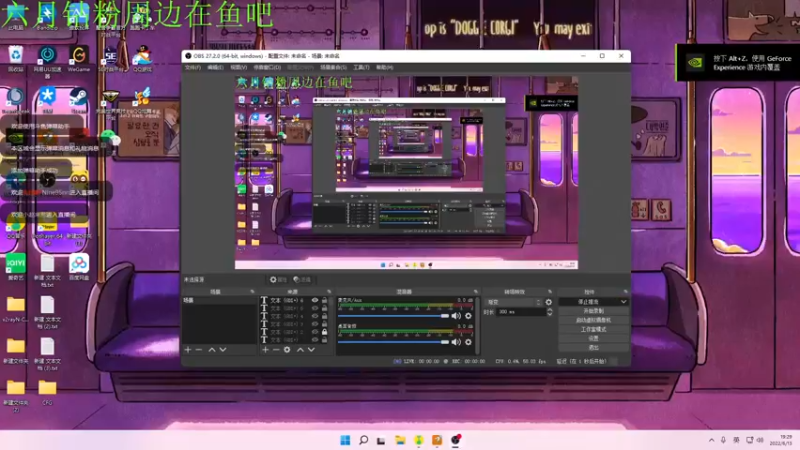Image resolution: width=800 pixels, height=450 pixels.
Task: Click the source filters button
Action: click(x=302, y=280)
